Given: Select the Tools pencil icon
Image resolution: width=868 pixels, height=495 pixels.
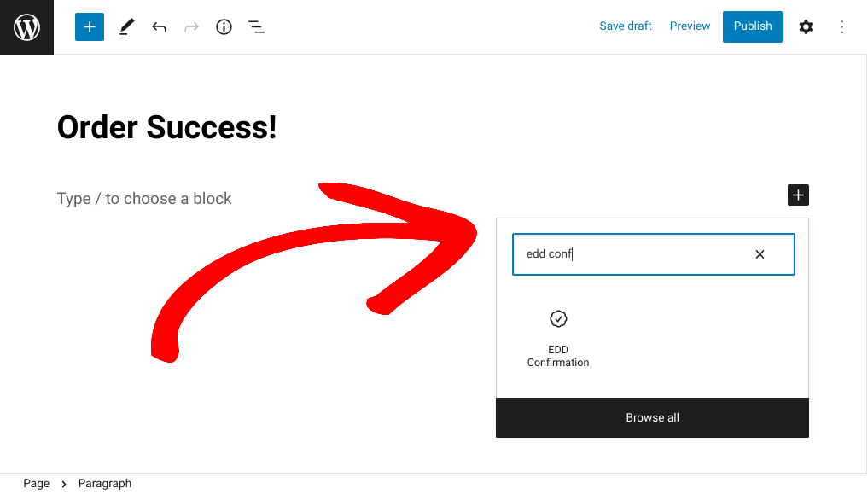Looking at the screenshot, I should pos(125,26).
